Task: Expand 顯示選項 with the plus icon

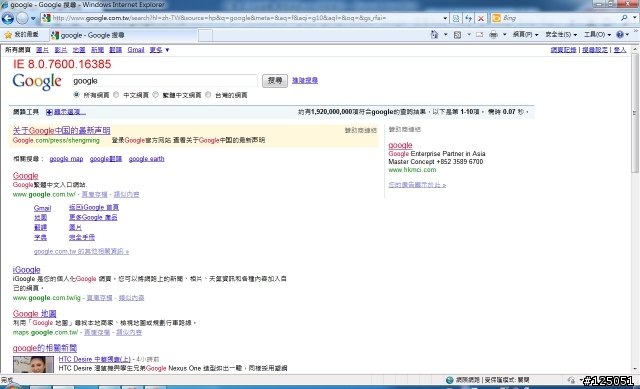Action: point(49,112)
